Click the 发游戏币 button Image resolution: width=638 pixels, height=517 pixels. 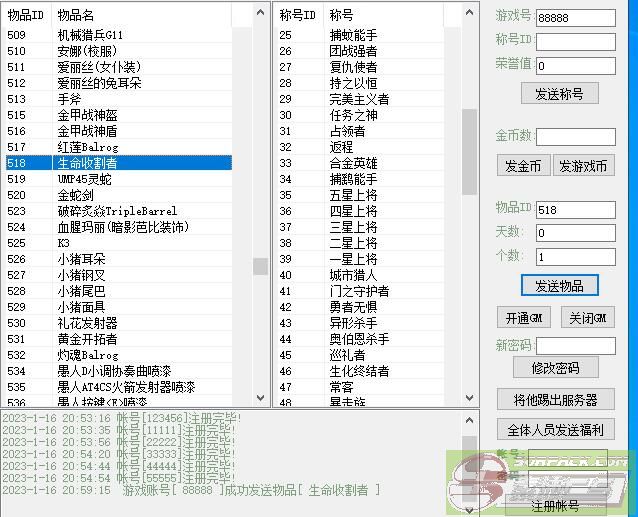pyautogui.click(x=584, y=166)
